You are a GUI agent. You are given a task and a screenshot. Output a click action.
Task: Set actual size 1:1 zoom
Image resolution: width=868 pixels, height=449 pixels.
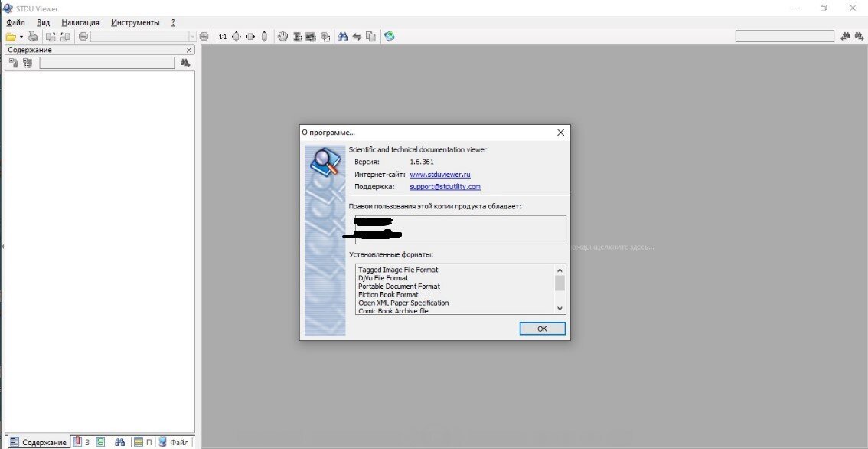coord(223,37)
